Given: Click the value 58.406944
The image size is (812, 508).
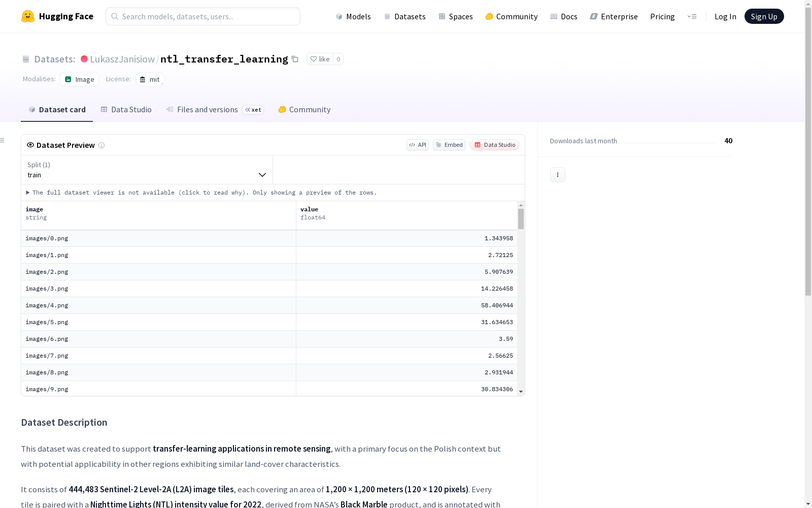Looking at the screenshot, I should (x=497, y=305).
